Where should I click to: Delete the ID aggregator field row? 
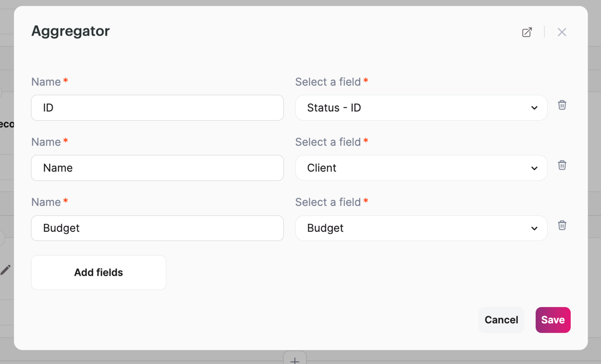[x=562, y=105]
